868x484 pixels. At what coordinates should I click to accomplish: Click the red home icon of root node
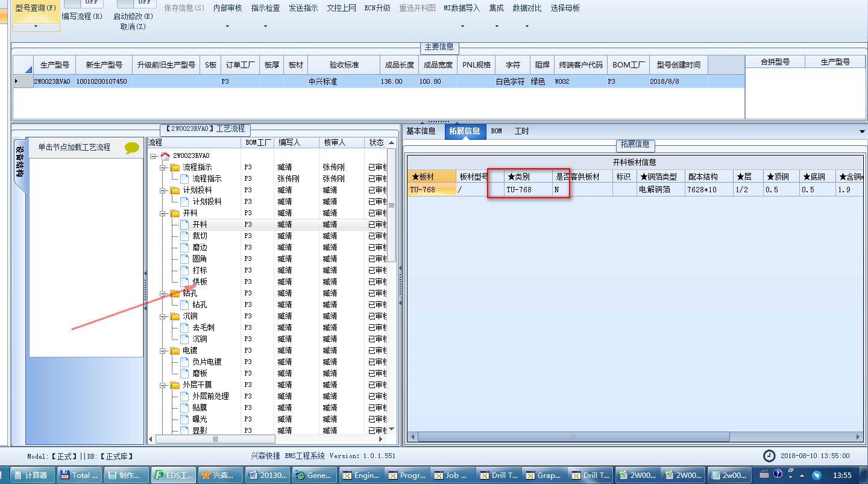(165, 156)
